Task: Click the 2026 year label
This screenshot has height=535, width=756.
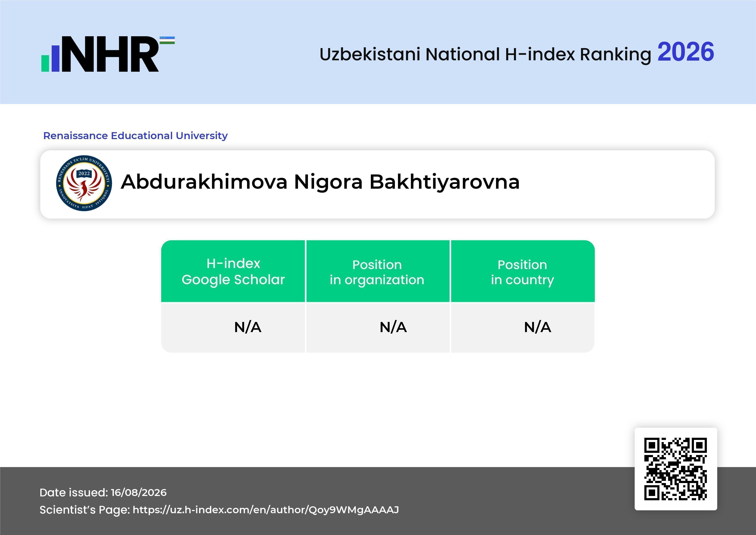Action: click(x=686, y=52)
